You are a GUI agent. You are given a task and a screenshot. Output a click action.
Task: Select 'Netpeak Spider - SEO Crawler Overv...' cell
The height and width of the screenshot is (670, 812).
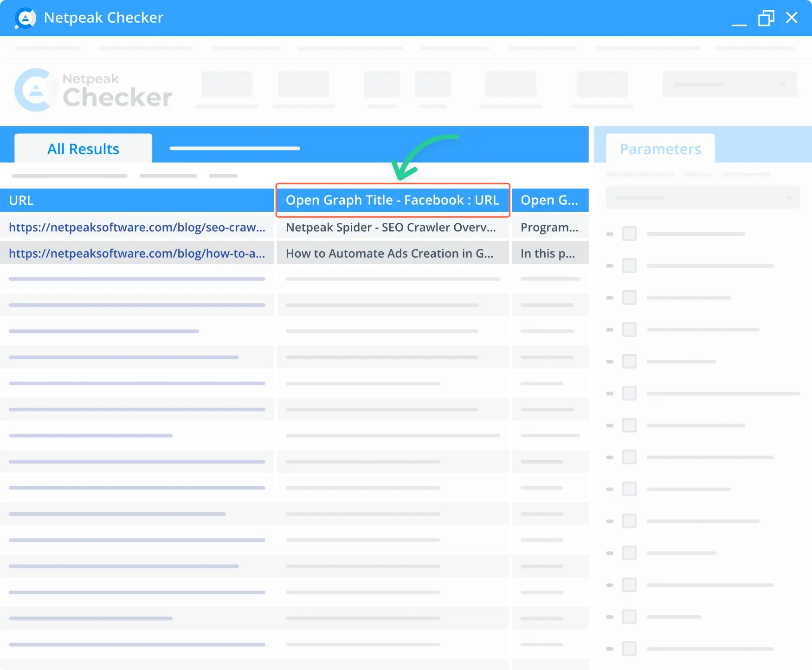pos(393,227)
